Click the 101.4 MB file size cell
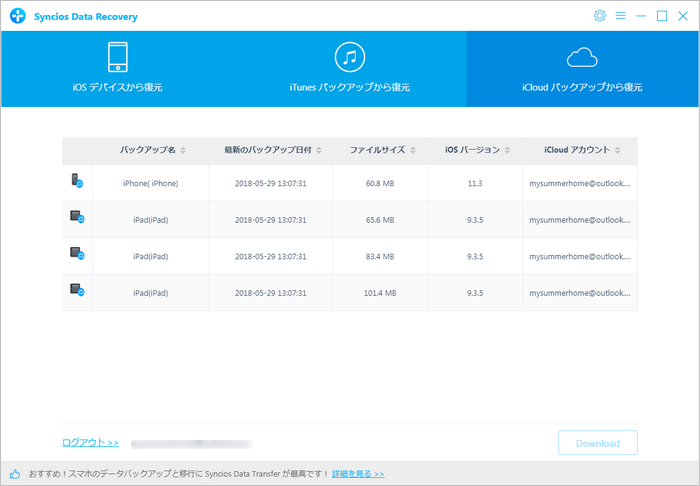Viewport: 700px width, 486px height. tap(380, 293)
